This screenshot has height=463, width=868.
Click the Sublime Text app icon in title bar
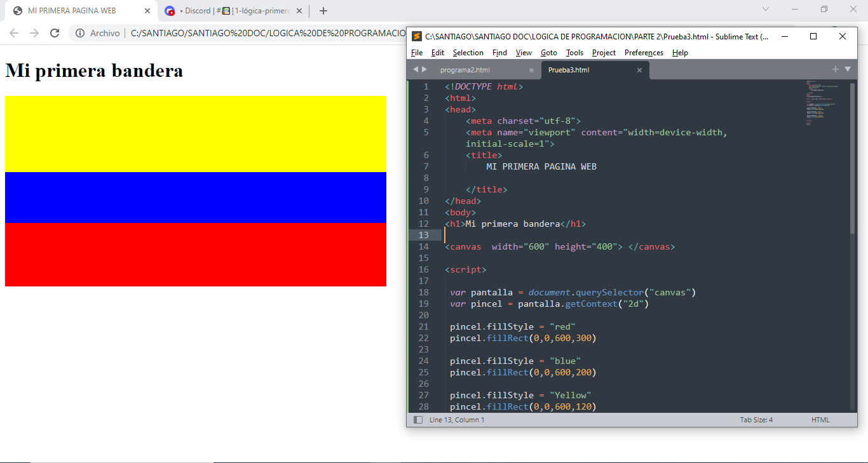[417, 36]
